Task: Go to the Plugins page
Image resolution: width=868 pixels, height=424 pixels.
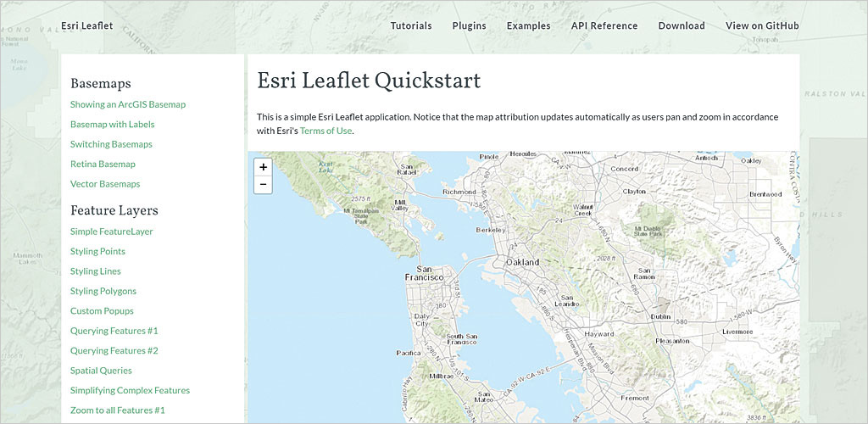Action: coord(469,25)
